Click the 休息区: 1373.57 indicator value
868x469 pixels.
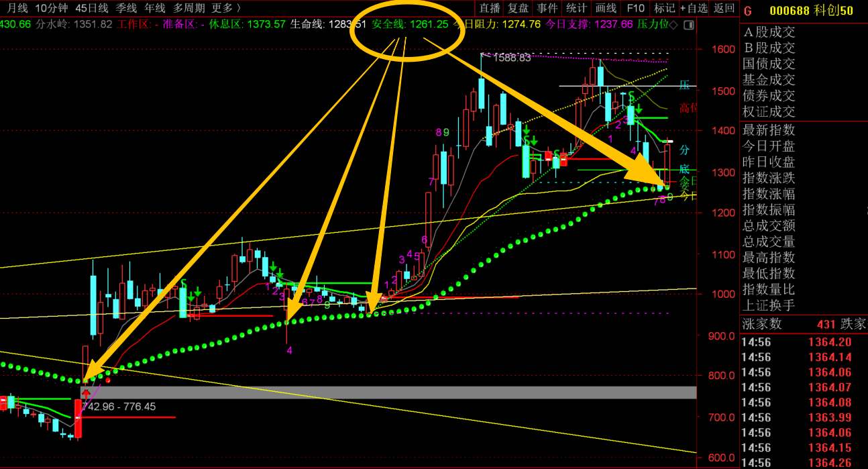(248, 25)
